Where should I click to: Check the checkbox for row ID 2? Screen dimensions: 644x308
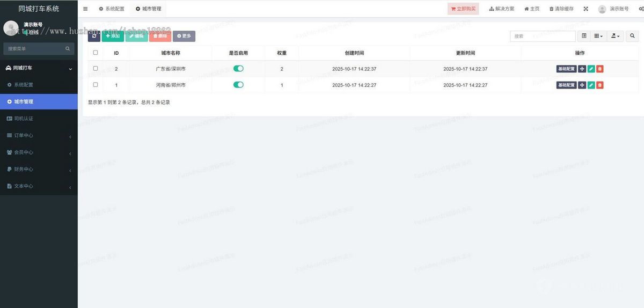(96, 69)
